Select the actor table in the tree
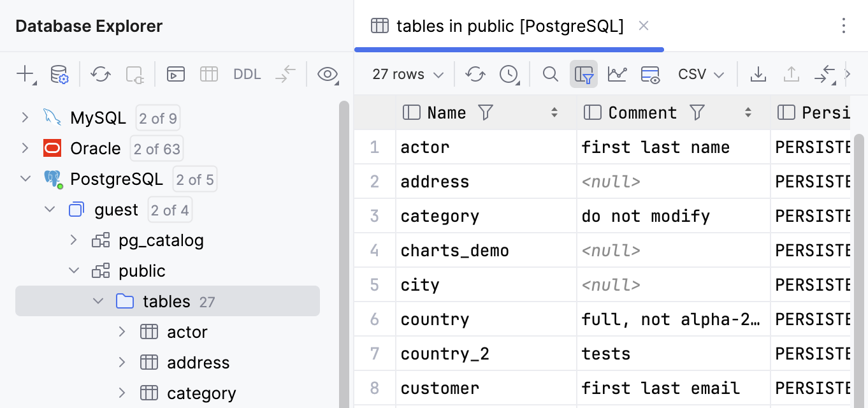 point(187,331)
